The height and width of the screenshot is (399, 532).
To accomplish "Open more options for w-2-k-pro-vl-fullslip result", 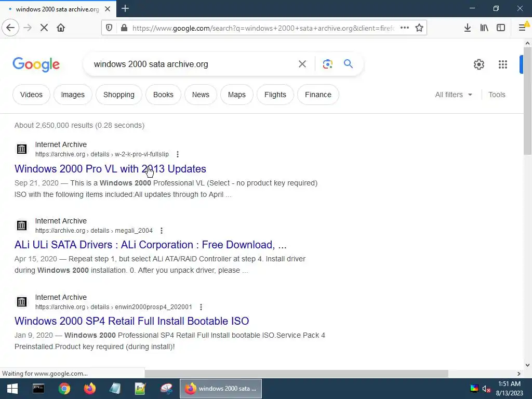I will pyautogui.click(x=178, y=154).
